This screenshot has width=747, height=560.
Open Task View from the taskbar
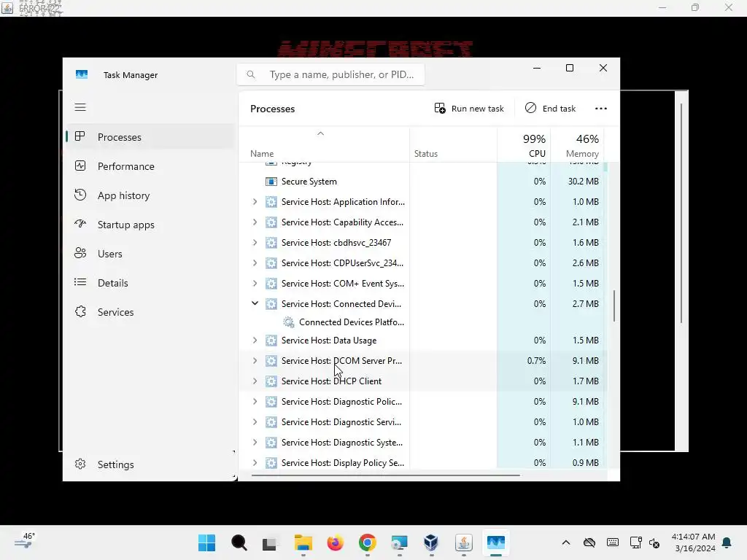click(x=269, y=543)
